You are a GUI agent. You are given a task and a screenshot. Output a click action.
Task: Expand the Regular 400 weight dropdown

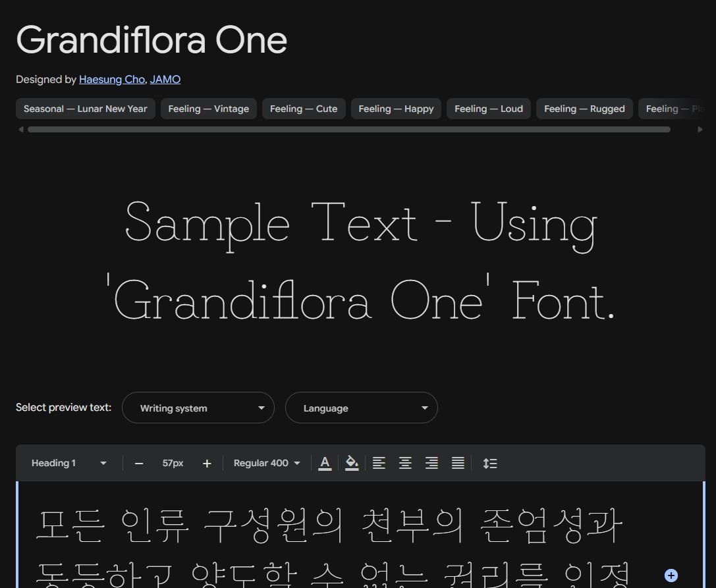(x=267, y=463)
